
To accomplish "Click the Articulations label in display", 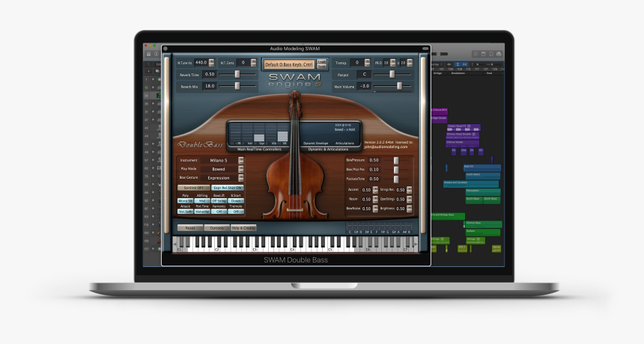I will (344, 144).
